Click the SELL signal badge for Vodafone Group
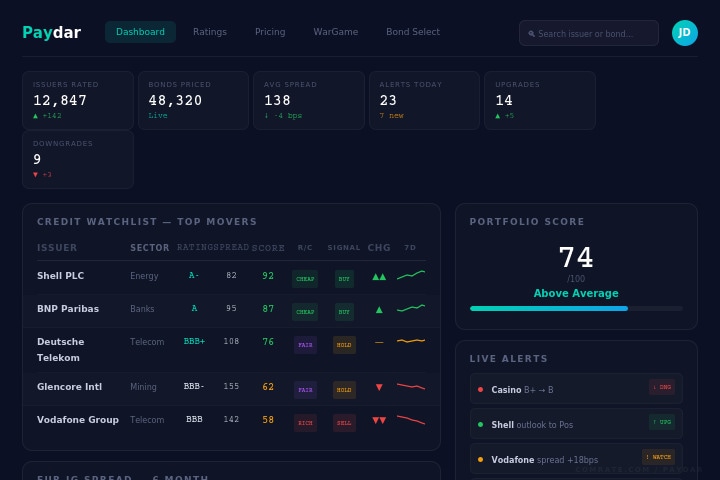The image size is (720, 480). [344, 422]
